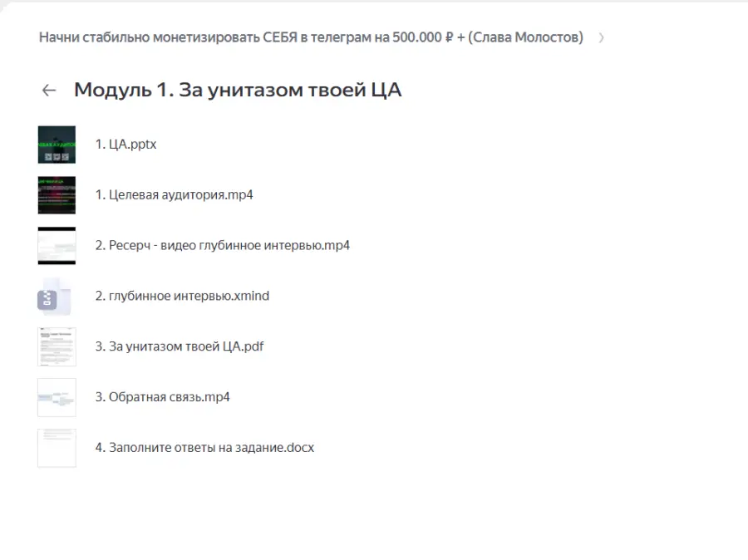Click the back arrow beside module title
Screen dimensions: 748x560
click(49, 91)
